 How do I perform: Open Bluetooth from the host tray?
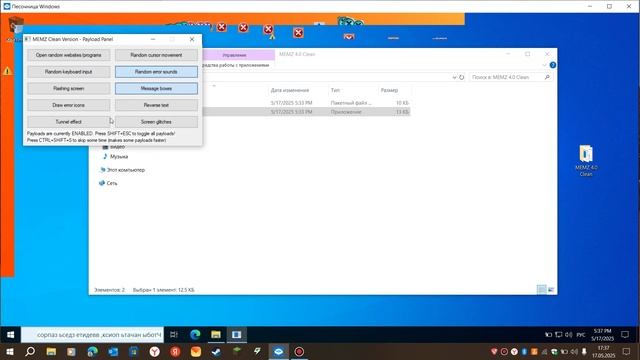(524, 351)
